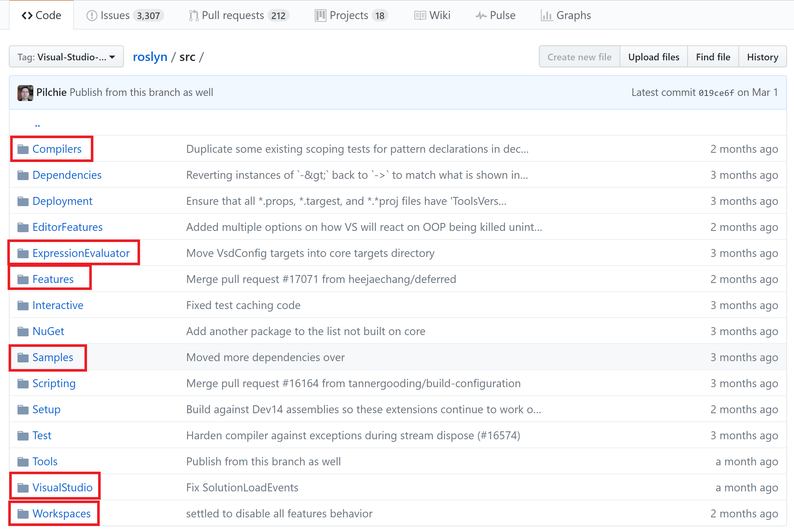The width and height of the screenshot is (794, 532).
Task: Open the Test folder
Action: click(42, 435)
